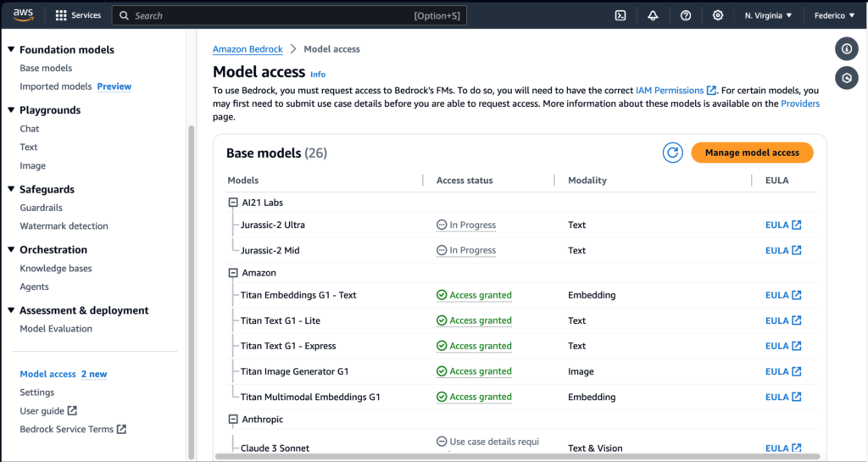This screenshot has width=868, height=462.
Task: Click the AWS logo
Action: (x=23, y=14)
